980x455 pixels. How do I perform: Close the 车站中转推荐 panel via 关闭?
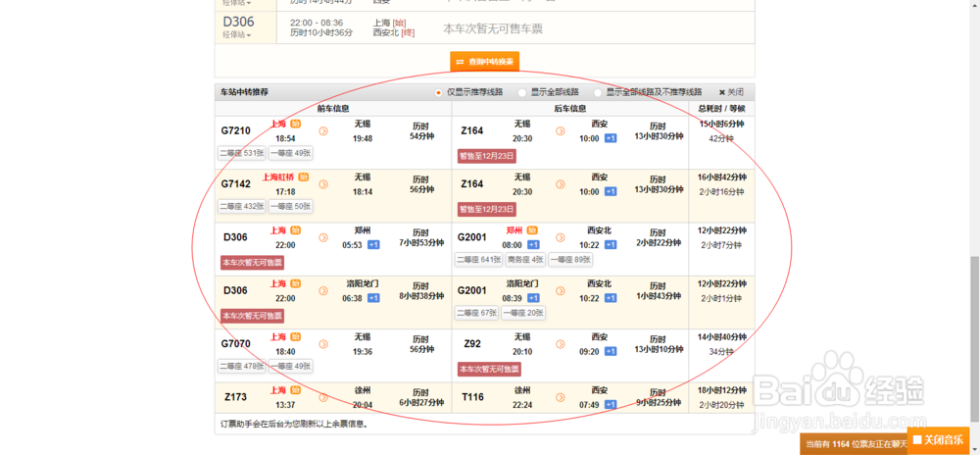tap(731, 92)
